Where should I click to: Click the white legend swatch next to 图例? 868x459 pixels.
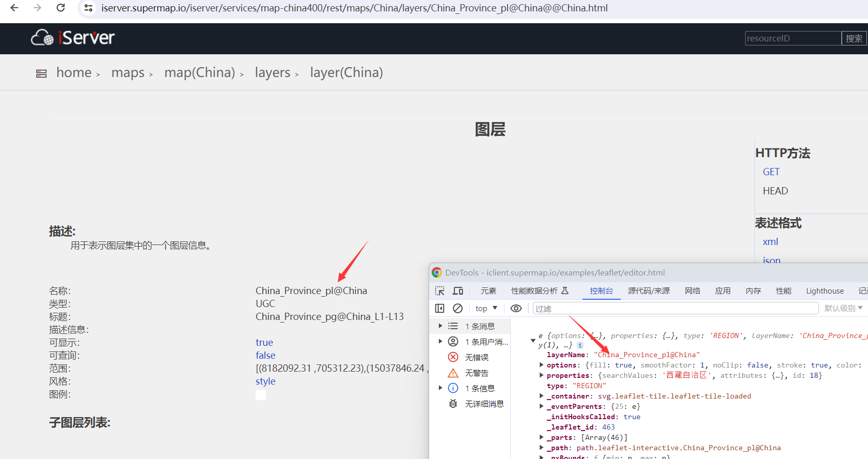tap(261, 394)
